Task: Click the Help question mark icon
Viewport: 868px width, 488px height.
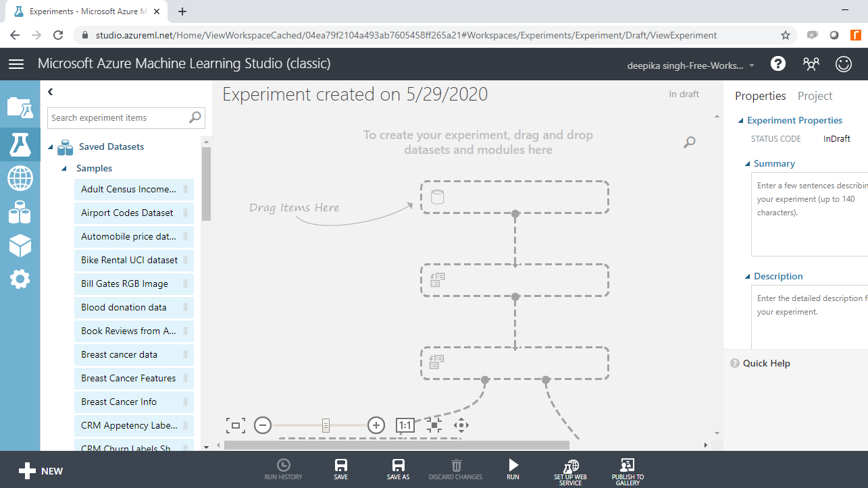Action: [778, 63]
